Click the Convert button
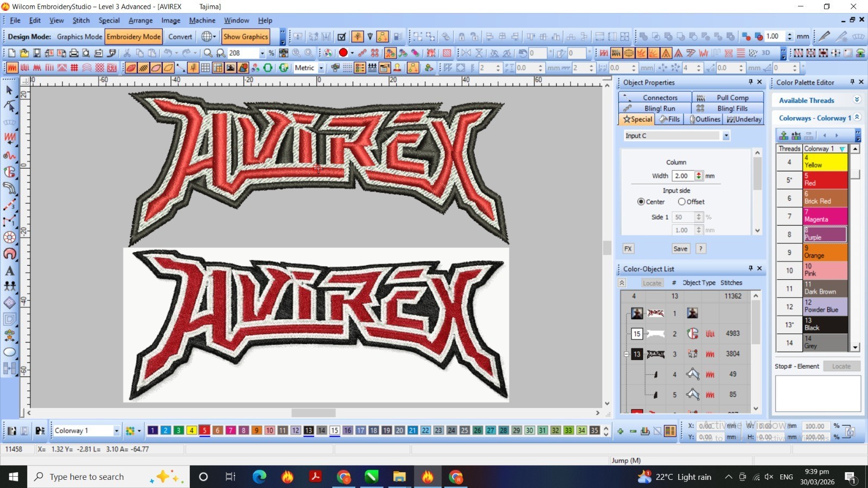Screen dimensions: 868x488 [180, 36]
